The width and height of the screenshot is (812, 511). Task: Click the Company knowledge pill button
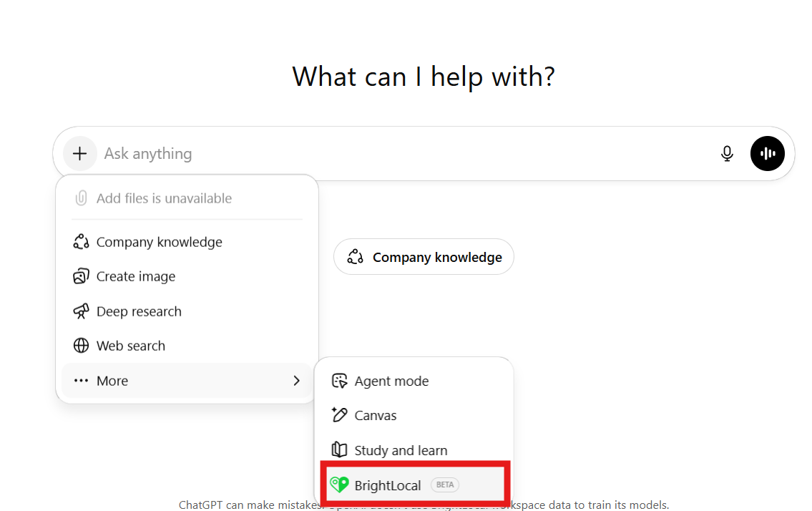(x=424, y=257)
